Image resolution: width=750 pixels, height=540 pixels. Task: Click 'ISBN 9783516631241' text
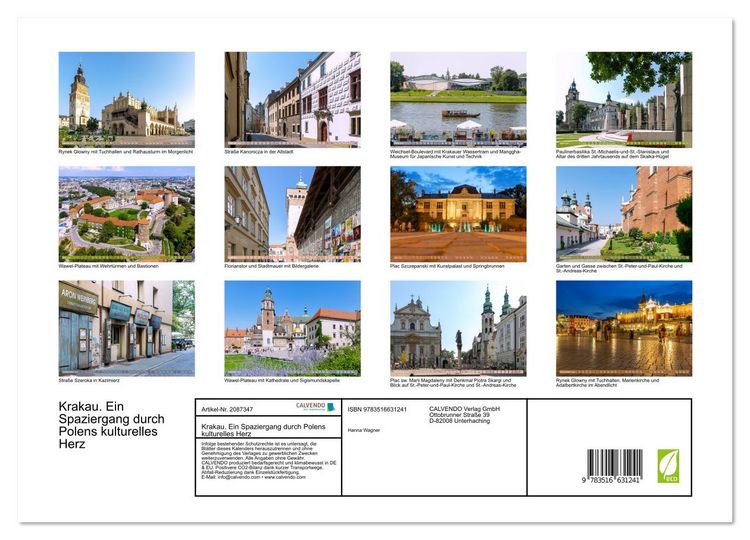[377, 409]
